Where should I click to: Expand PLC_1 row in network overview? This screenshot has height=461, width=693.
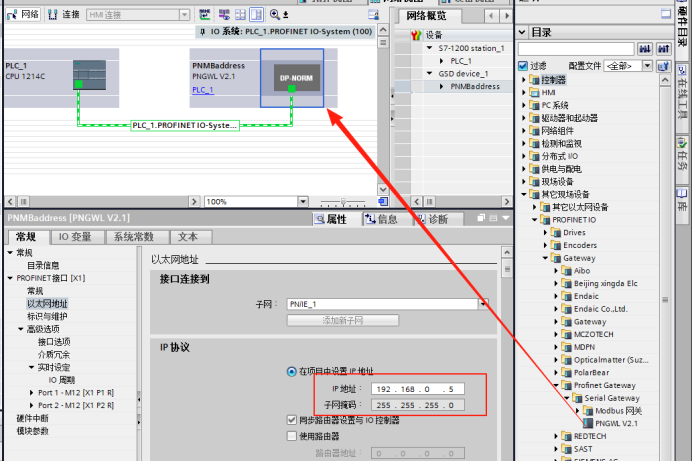pyautogui.click(x=441, y=61)
